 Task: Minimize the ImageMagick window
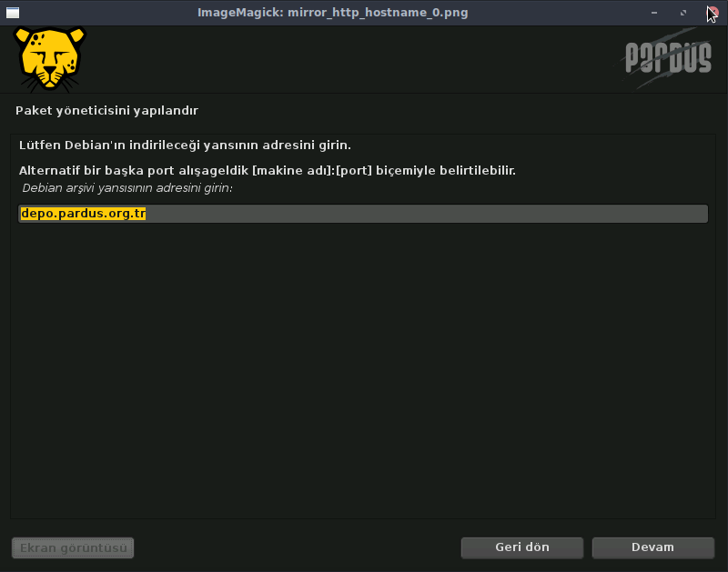click(x=654, y=13)
